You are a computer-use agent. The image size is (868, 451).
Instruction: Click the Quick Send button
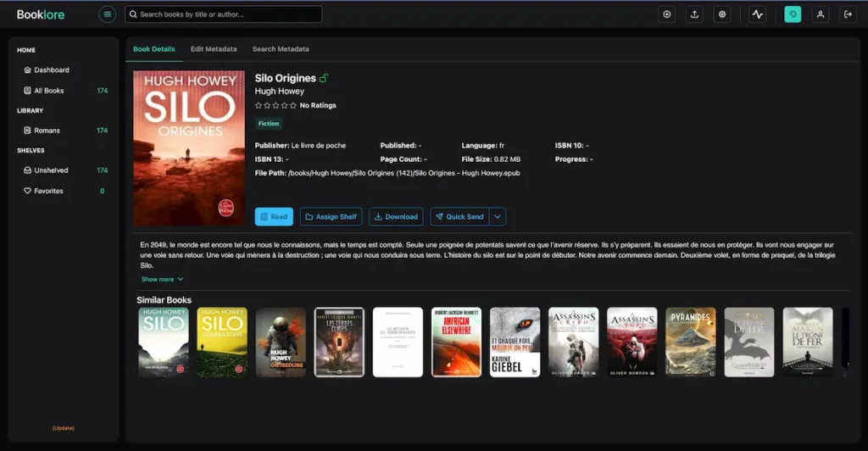[x=460, y=216]
